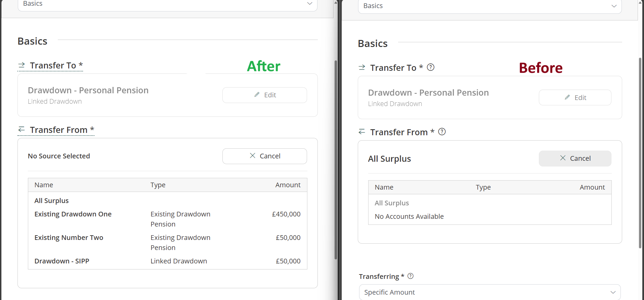Click the Transfer From arrow icon in Before panel
644x300 pixels.
click(x=362, y=132)
